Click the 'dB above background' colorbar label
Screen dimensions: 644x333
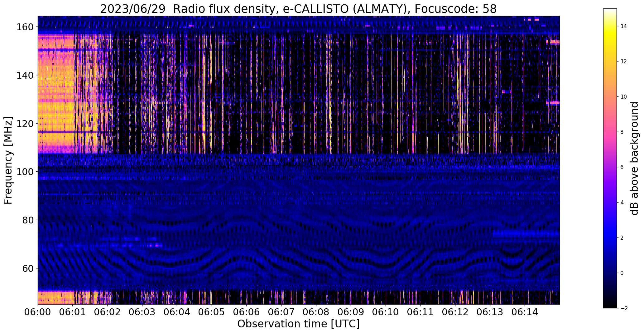(x=634, y=158)
